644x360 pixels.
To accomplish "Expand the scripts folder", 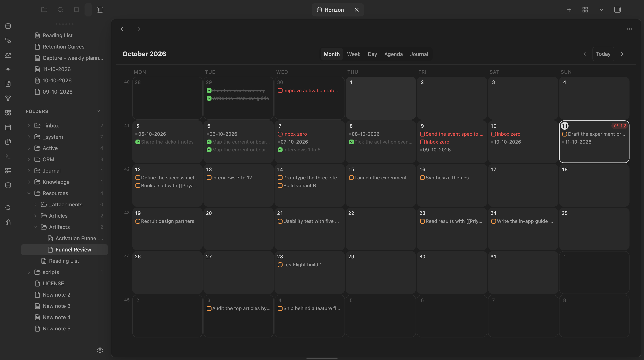I will [x=29, y=272].
